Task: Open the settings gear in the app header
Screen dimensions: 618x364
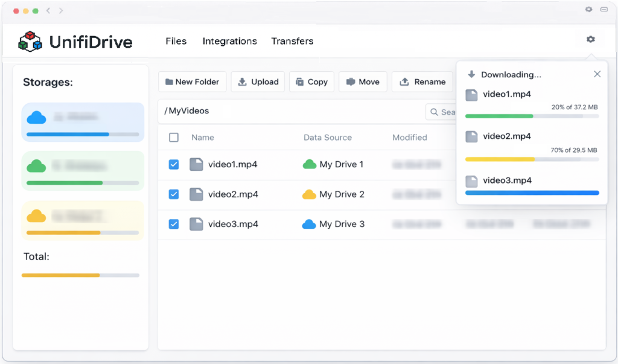Action: point(590,39)
